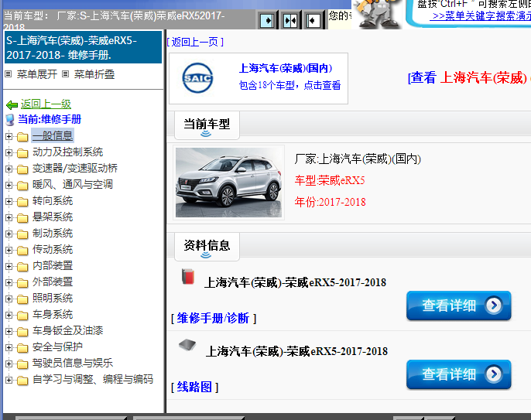Click folder icon beside 悬架系统
The height and width of the screenshot is (420, 531).
coord(22,218)
